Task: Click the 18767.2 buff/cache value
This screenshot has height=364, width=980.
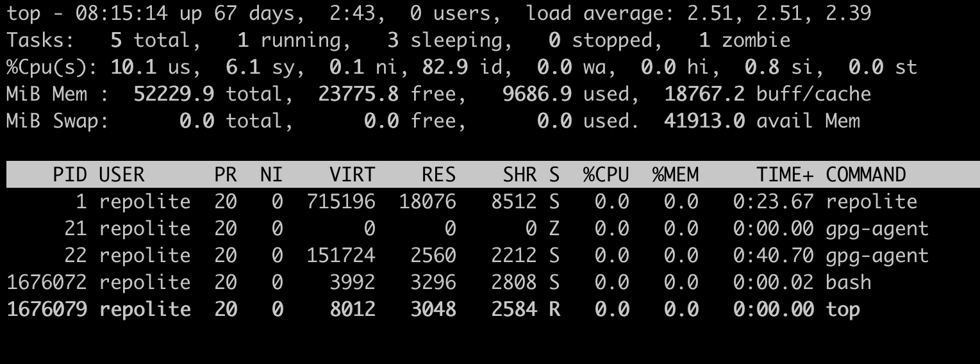Action: click(704, 94)
